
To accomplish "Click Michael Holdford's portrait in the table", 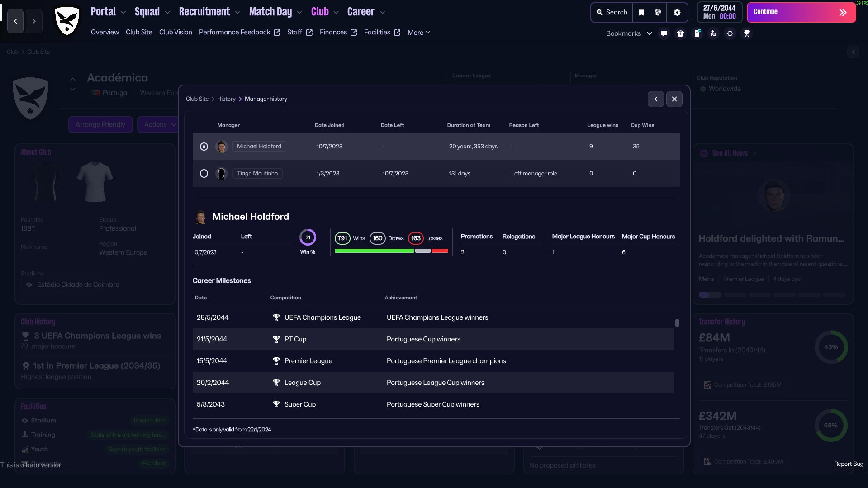I will tap(222, 147).
